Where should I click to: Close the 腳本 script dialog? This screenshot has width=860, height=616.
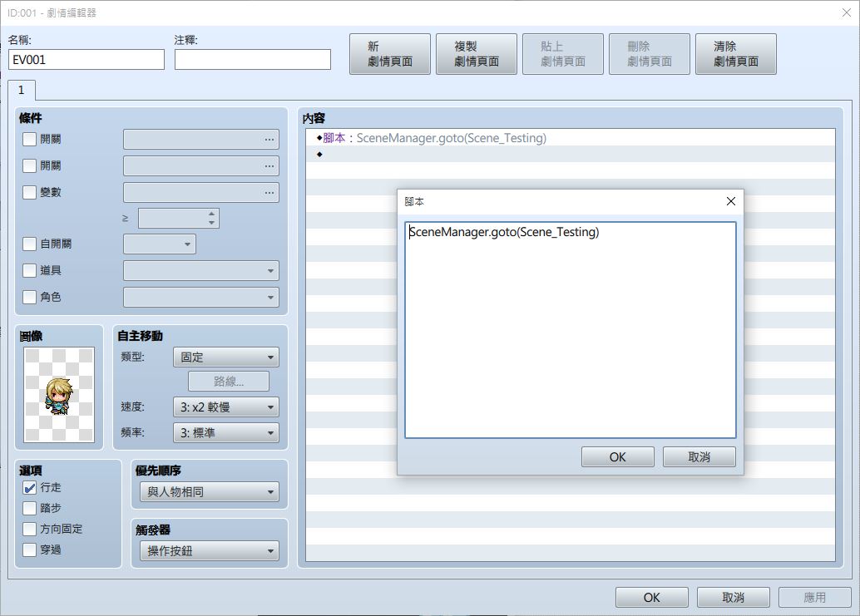tap(730, 202)
